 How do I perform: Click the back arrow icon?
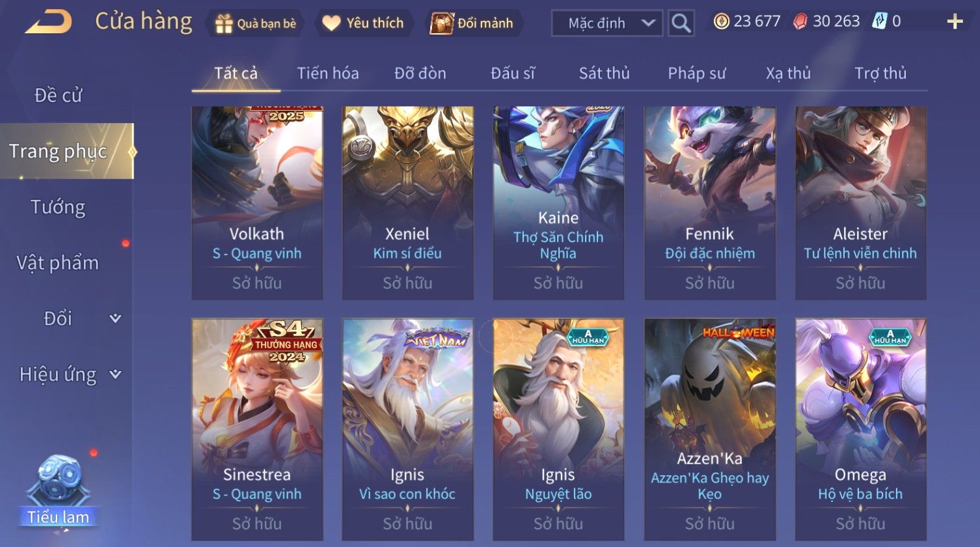coord(48,22)
